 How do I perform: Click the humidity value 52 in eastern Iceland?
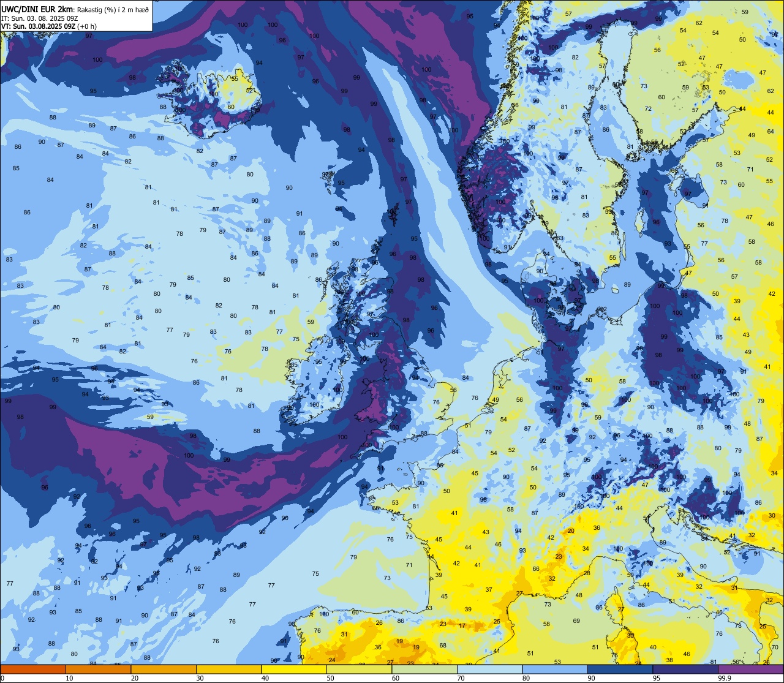point(249,90)
